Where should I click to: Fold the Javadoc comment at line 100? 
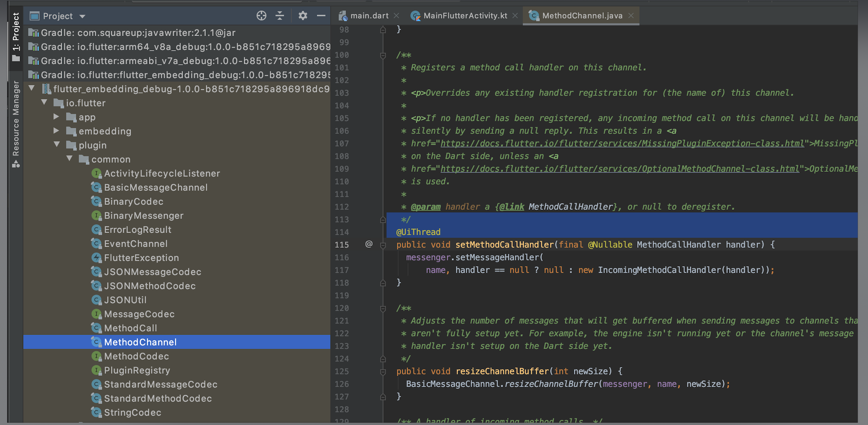pyautogui.click(x=382, y=55)
